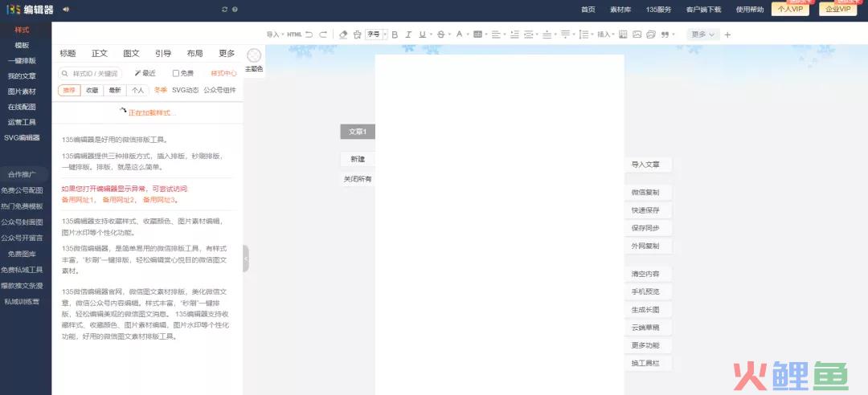Refresh using the top bar reload icon
This screenshot has width=868, height=395.
coord(224,10)
